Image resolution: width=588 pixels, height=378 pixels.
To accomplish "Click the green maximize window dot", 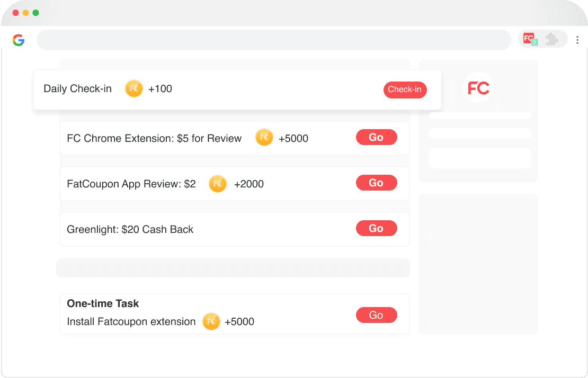I will click(35, 13).
